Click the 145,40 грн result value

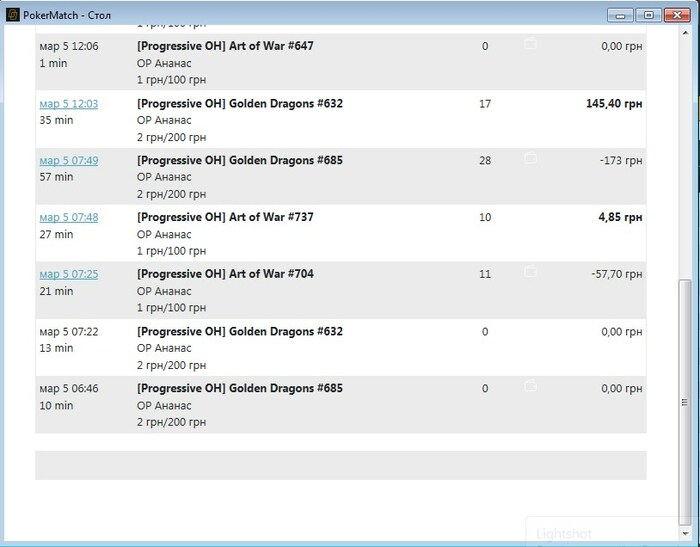click(x=614, y=104)
